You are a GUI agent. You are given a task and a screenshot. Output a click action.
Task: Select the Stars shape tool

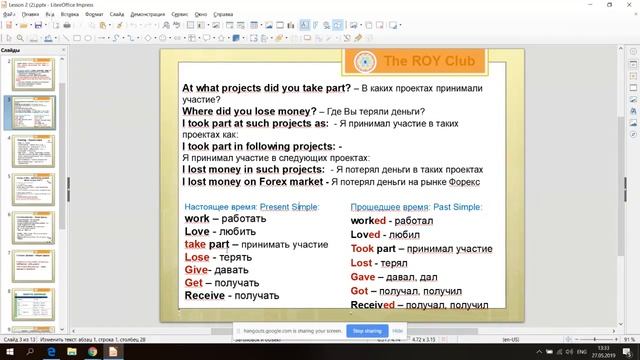click(221, 38)
